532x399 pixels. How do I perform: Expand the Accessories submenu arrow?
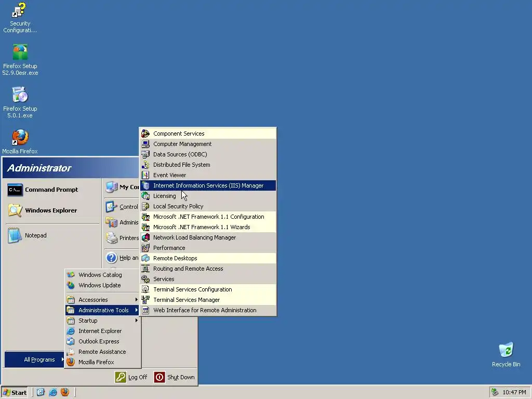click(137, 300)
